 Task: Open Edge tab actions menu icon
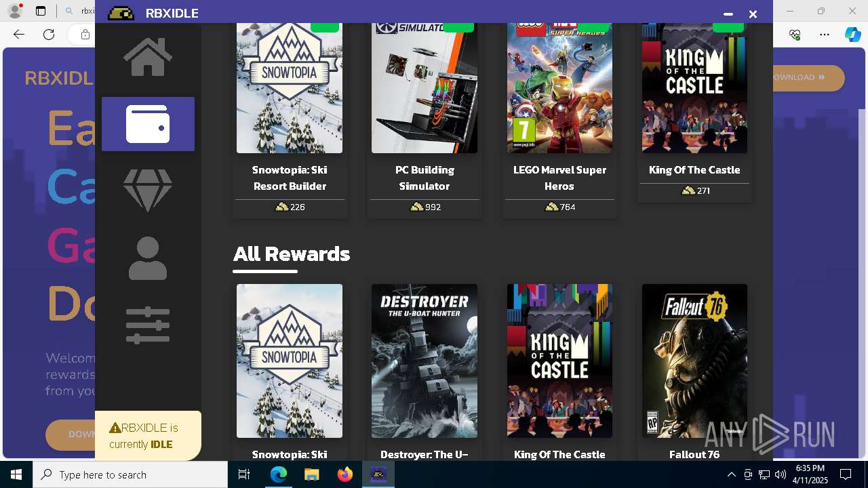point(41,11)
